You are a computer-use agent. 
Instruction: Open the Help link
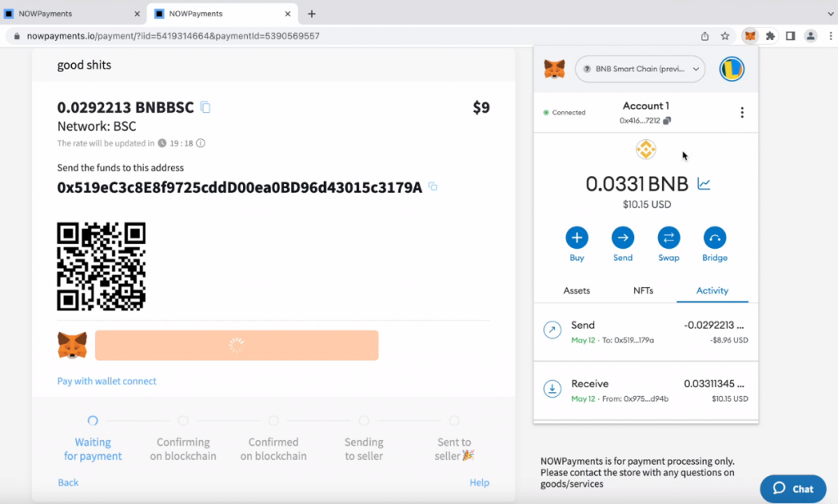pyautogui.click(x=480, y=483)
